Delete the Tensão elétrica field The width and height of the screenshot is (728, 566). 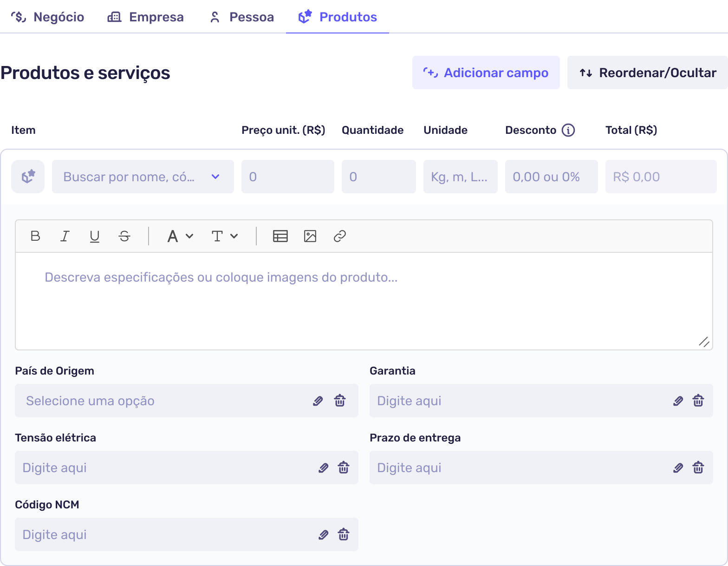pos(344,467)
